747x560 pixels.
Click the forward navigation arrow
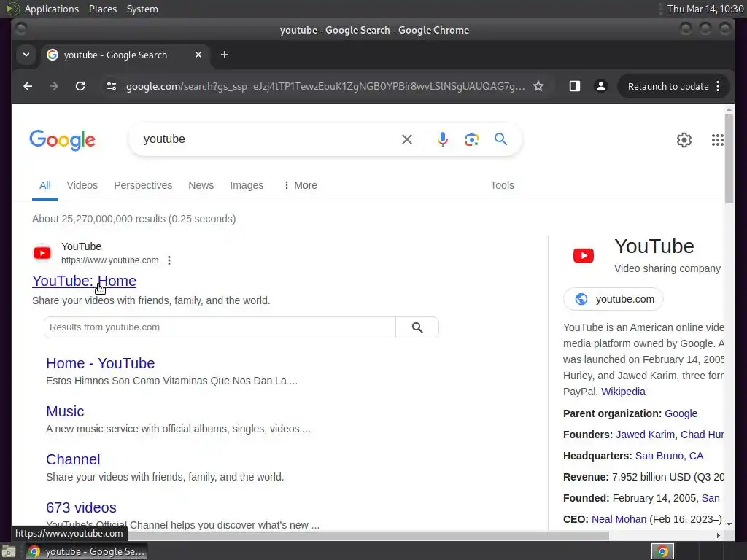click(x=54, y=86)
